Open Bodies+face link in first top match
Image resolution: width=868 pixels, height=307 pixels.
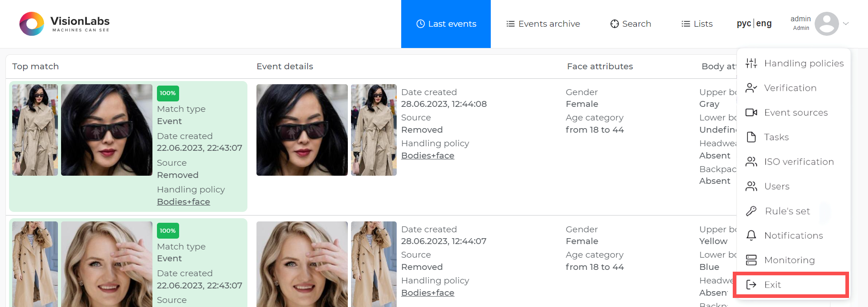183,201
